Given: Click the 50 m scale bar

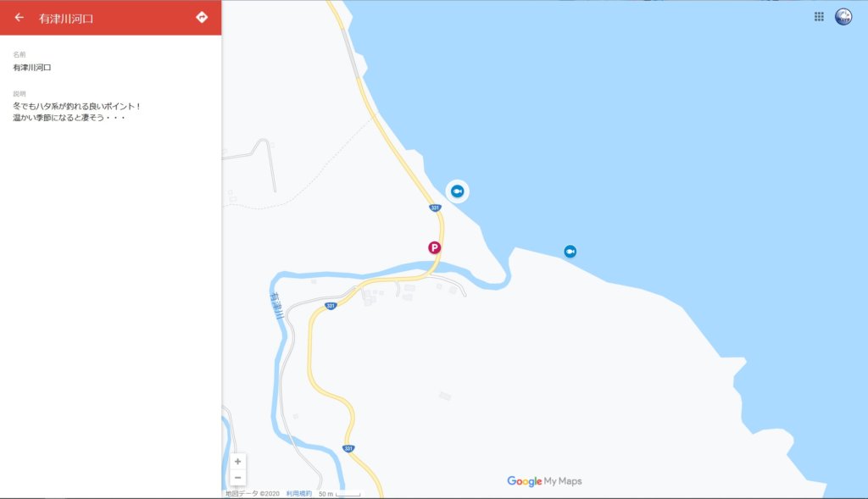Looking at the screenshot, I should tap(339, 493).
